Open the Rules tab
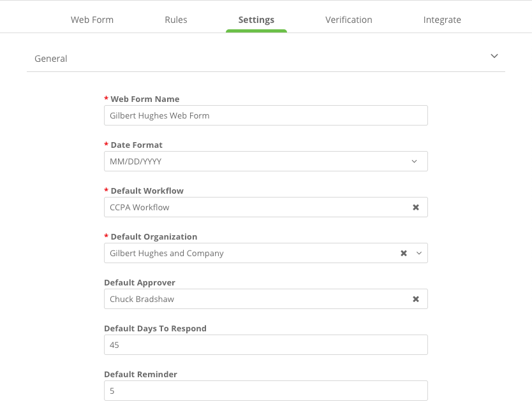 pyautogui.click(x=176, y=20)
